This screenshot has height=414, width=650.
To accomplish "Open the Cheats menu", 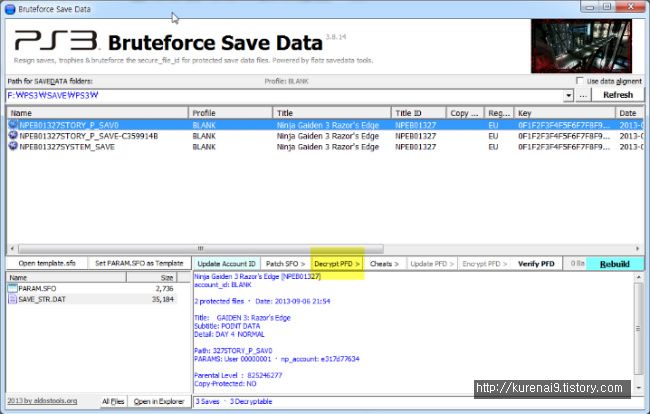I will (384, 264).
